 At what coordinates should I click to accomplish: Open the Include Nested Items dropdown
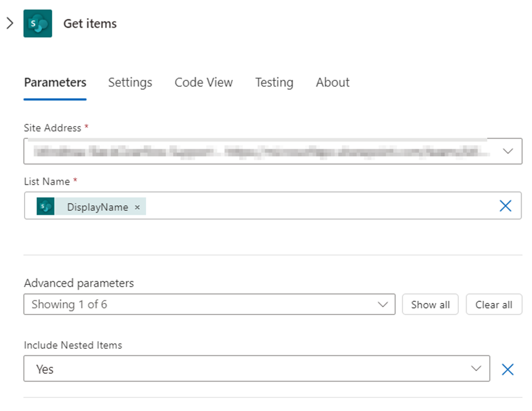477,368
